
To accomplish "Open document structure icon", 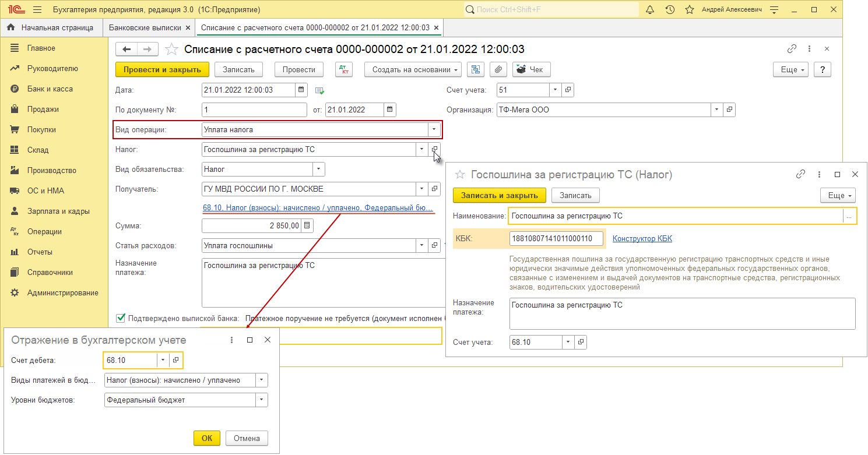I will (x=476, y=69).
